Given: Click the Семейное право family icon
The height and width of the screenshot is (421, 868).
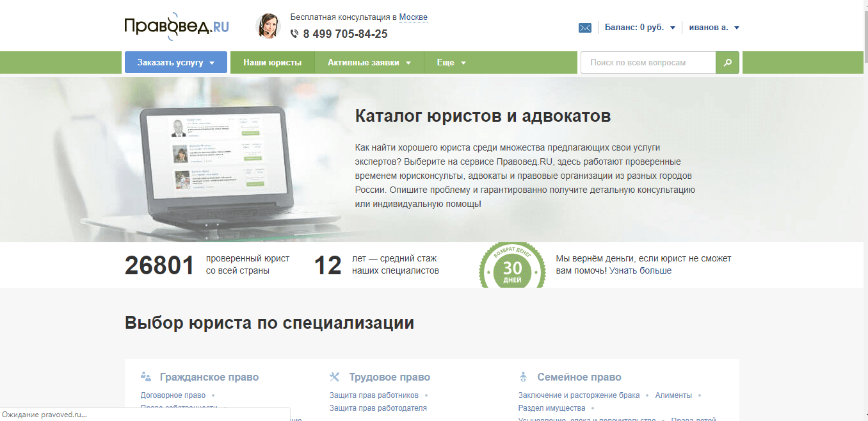Looking at the screenshot, I should tap(523, 377).
